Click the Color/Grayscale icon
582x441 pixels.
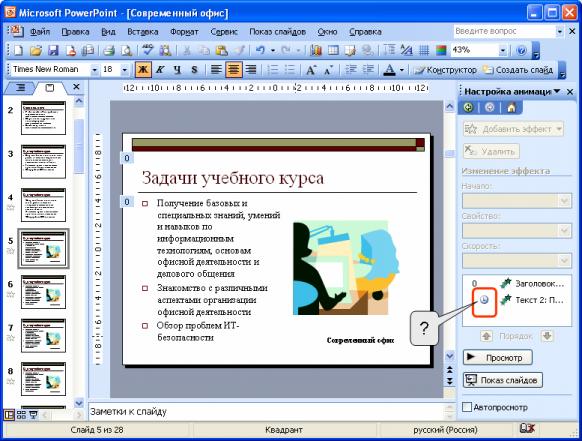[x=441, y=50]
